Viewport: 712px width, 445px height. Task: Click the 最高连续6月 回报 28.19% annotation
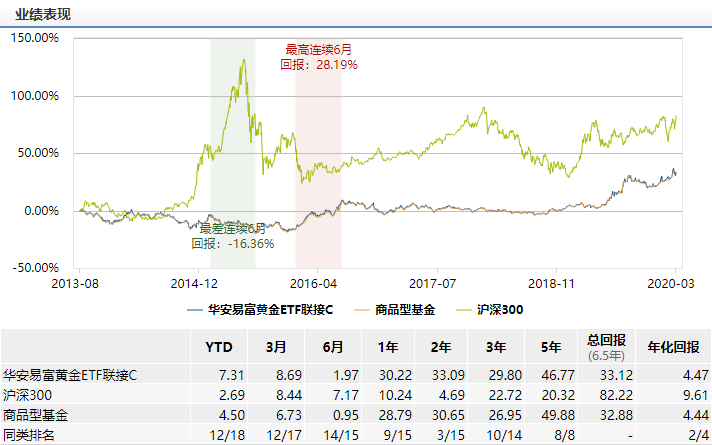[319, 57]
